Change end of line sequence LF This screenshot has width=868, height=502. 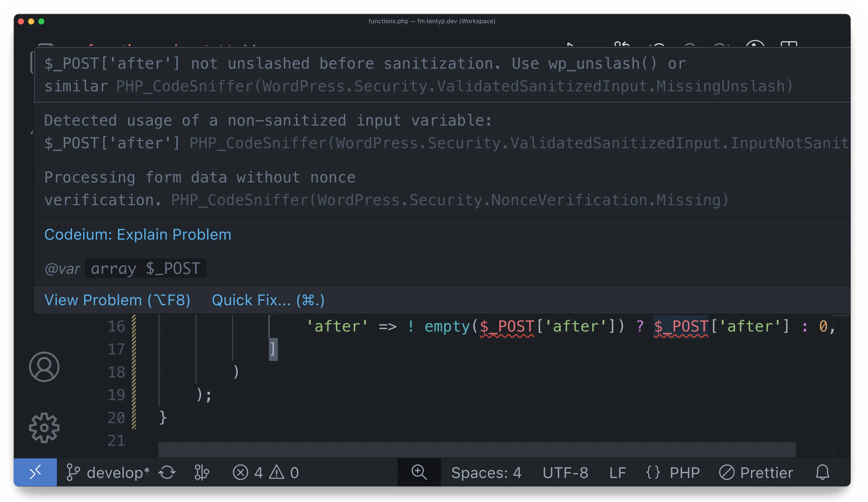tap(618, 473)
